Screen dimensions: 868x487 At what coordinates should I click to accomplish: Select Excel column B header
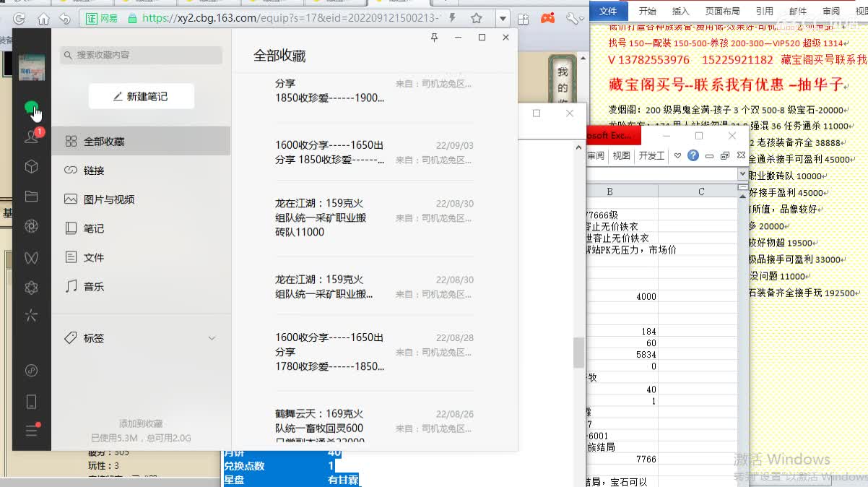(x=610, y=191)
